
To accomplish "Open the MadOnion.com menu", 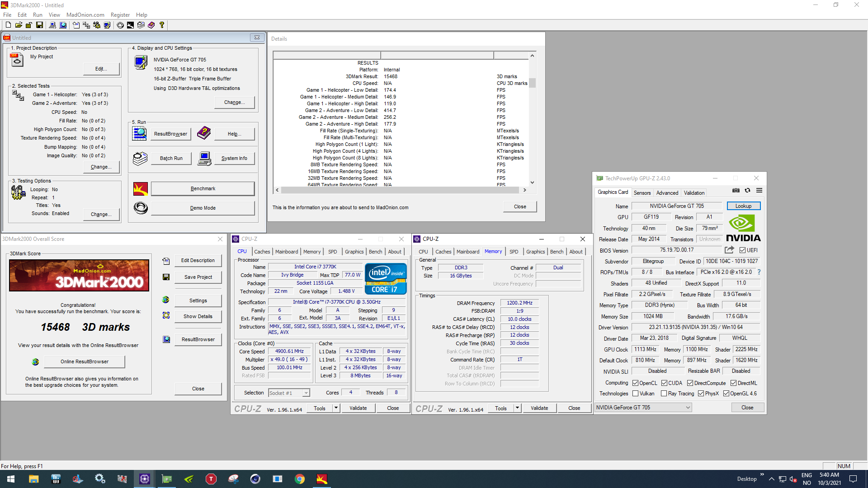I will coord(85,15).
